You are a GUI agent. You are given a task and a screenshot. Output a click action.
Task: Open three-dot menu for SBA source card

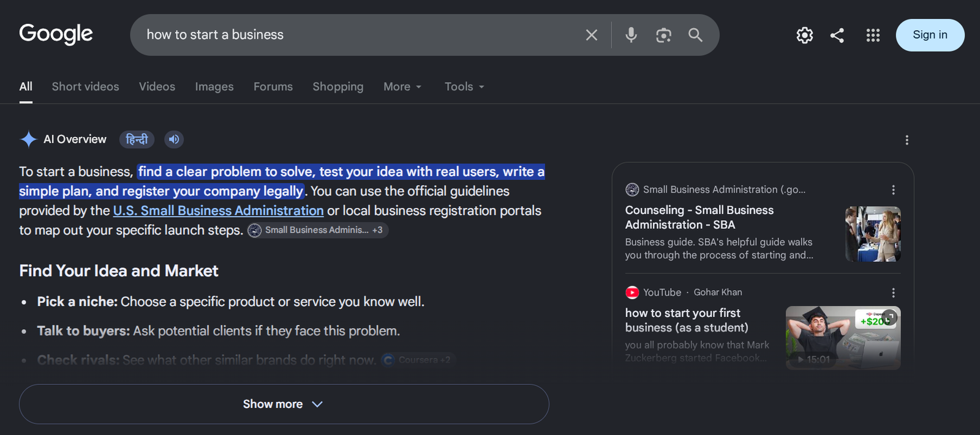[x=893, y=190]
